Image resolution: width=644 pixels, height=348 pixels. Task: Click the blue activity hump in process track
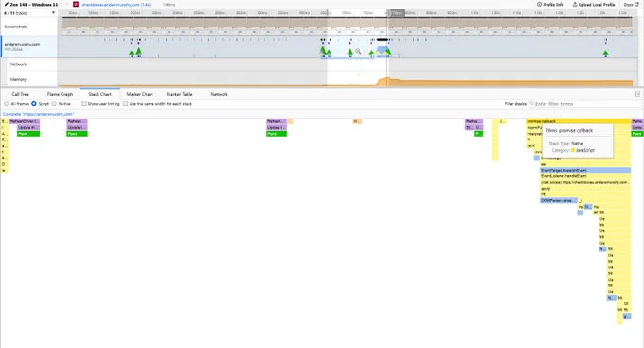[x=383, y=50]
